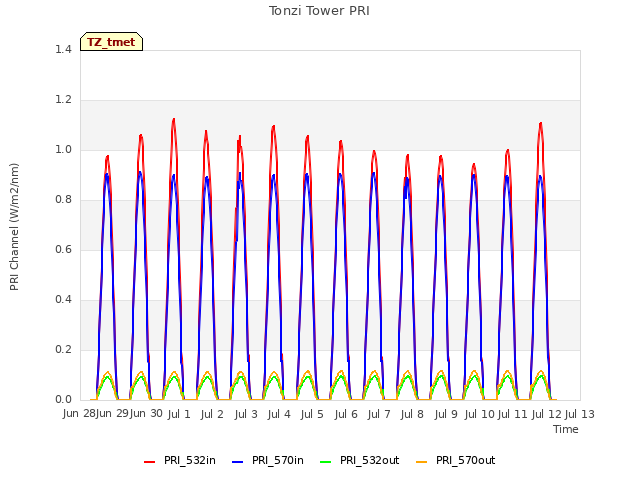The width and height of the screenshot is (640, 480).
Task: Click the red PRI_532in peak before Jul 12
Action: [541, 123]
